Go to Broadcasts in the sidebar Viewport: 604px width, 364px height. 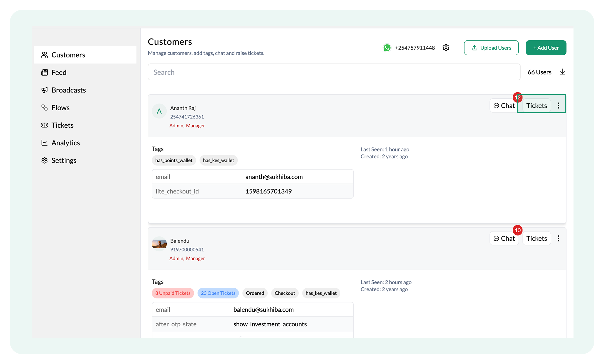coord(68,90)
